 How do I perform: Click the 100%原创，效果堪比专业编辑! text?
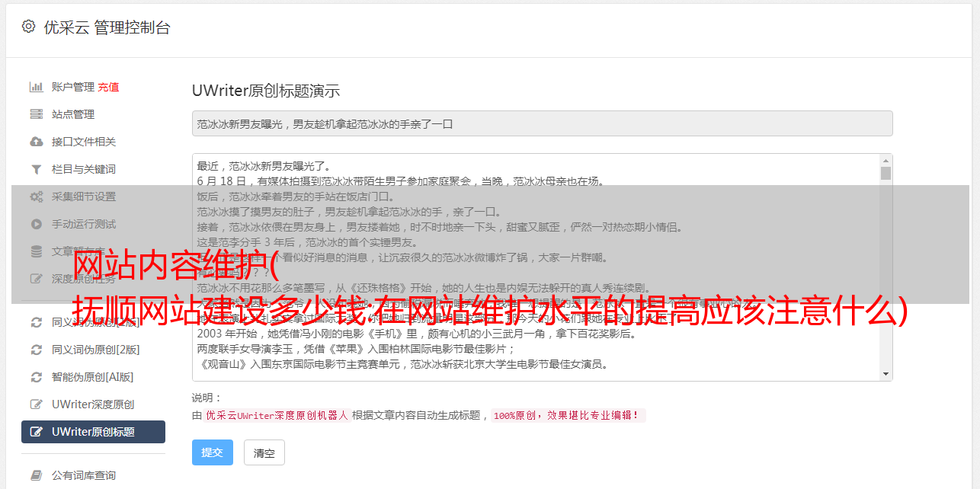pyautogui.click(x=567, y=416)
